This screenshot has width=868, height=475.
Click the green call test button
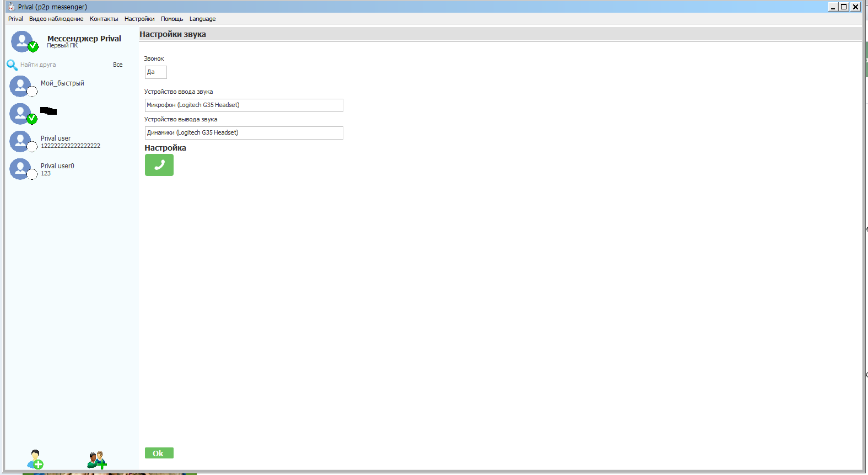coord(159,165)
